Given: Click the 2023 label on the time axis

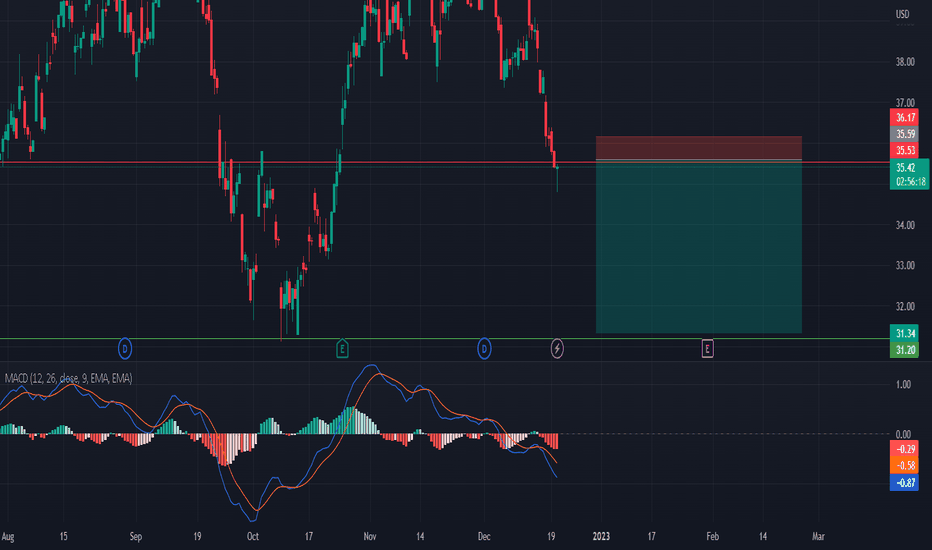Looking at the screenshot, I should 601,536.
